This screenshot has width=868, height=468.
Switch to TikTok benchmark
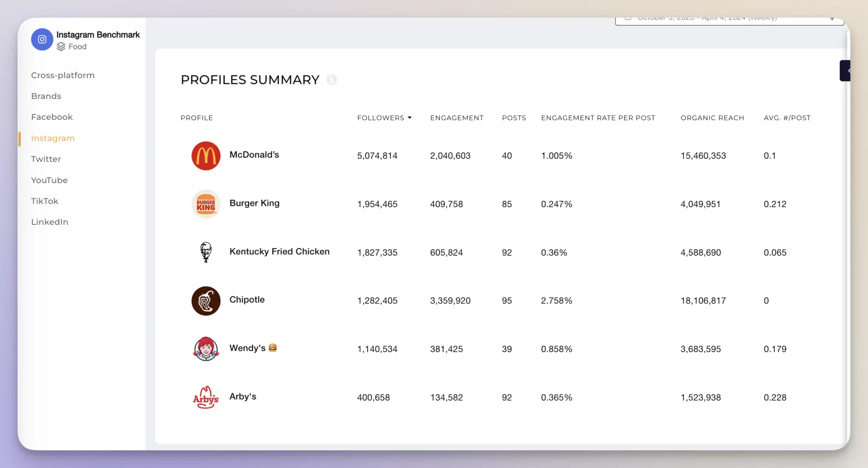click(45, 201)
